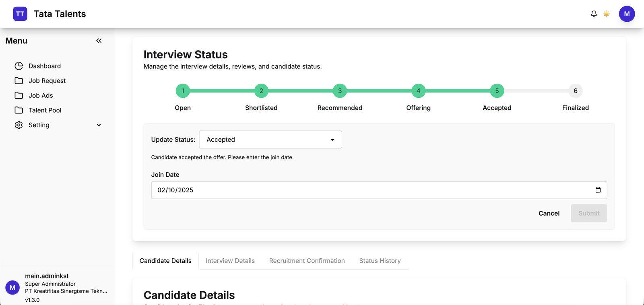This screenshot has width=644, height=305.
Task: Switch to Interview Details tab
Action: pyautogui.click(x=230, y=261)
